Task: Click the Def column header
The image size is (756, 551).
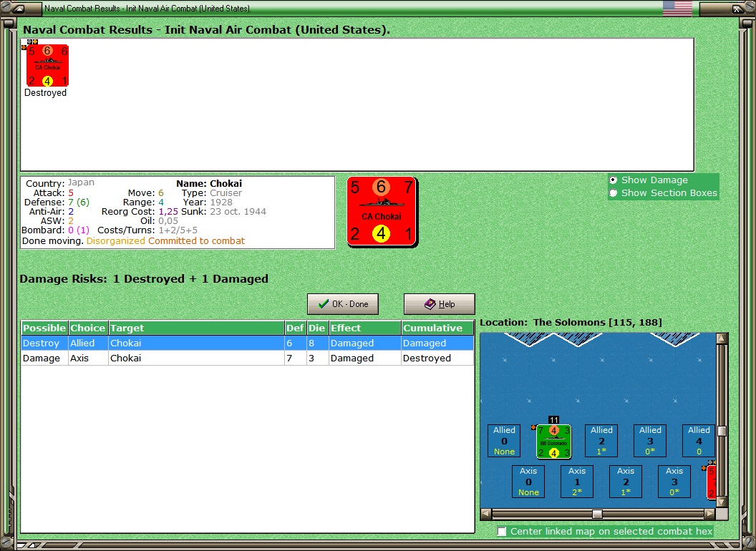Action: tap(295, 328)
